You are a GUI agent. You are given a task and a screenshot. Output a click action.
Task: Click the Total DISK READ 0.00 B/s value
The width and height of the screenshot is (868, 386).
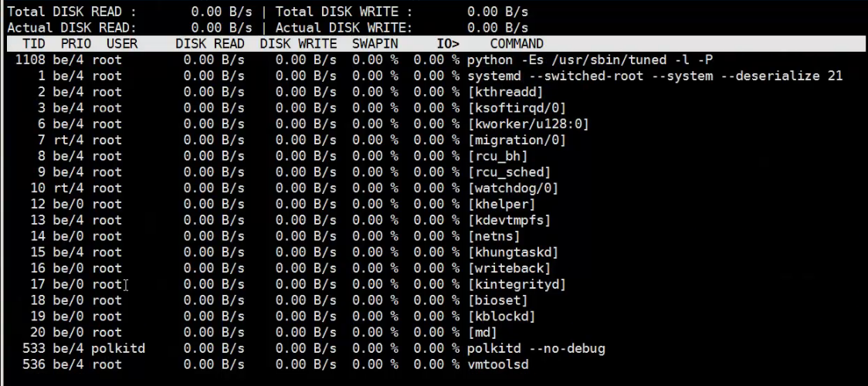pos(222,12)
